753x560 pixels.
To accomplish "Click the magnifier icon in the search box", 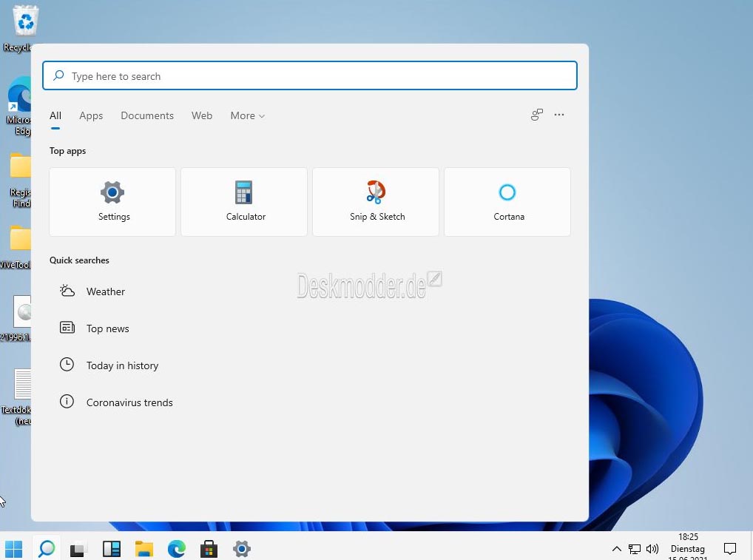I will click(x=58, y=75).
